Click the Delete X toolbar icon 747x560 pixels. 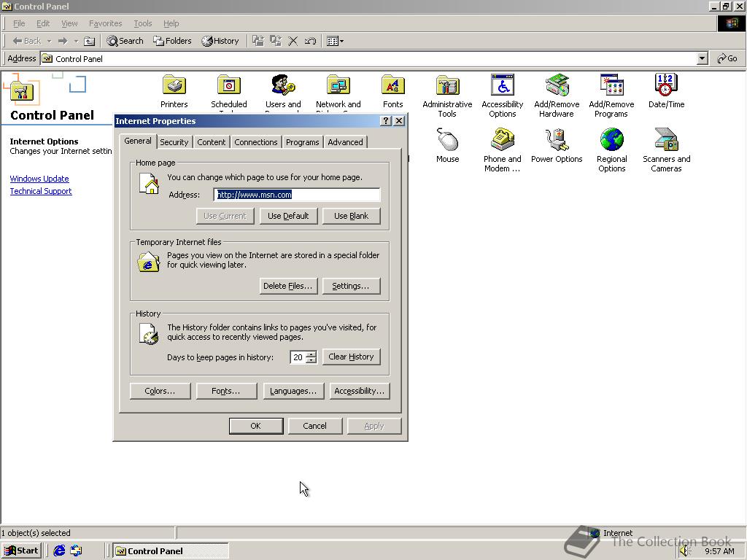tap(293, 41)
